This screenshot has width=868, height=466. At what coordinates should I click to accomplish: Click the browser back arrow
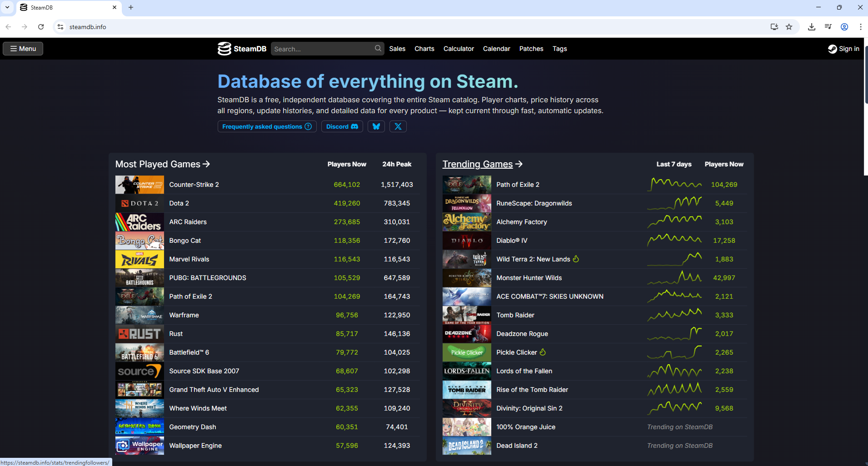click(x=8, y=27)
